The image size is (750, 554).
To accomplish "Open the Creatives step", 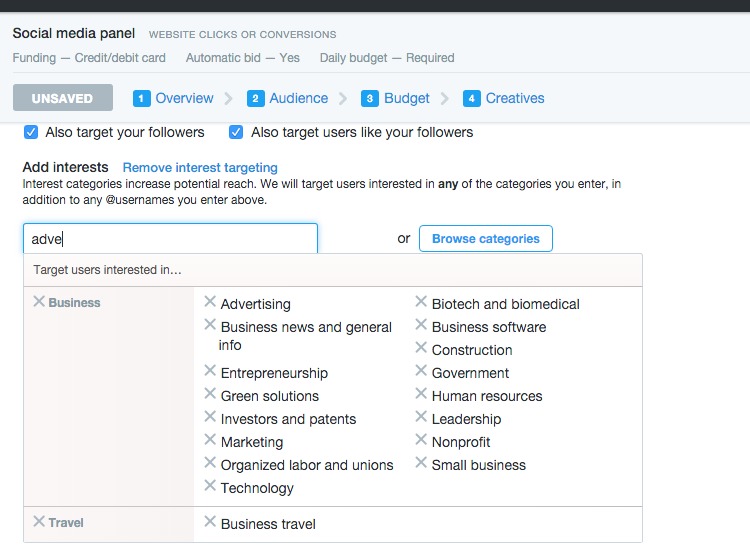I will (x=504, y=98).
